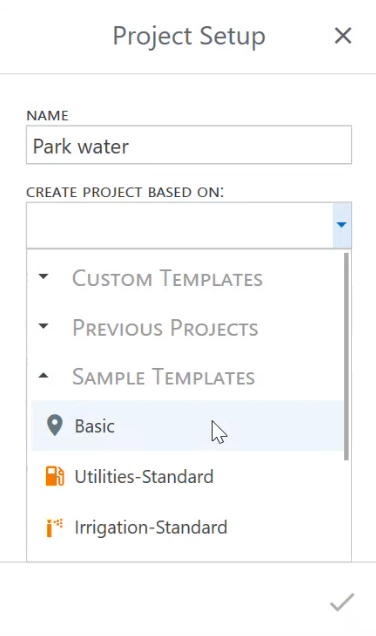This screenshot has width=376, height=636.
Task: Select the Basic template
Action: 187,425
